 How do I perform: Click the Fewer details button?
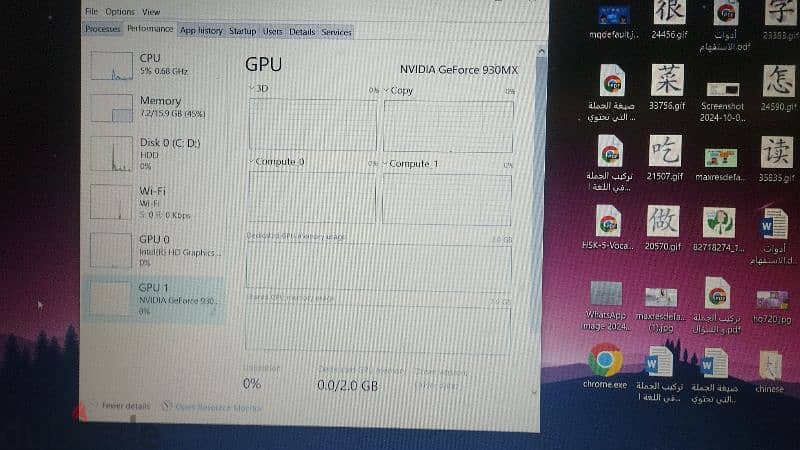click(121, 406)
